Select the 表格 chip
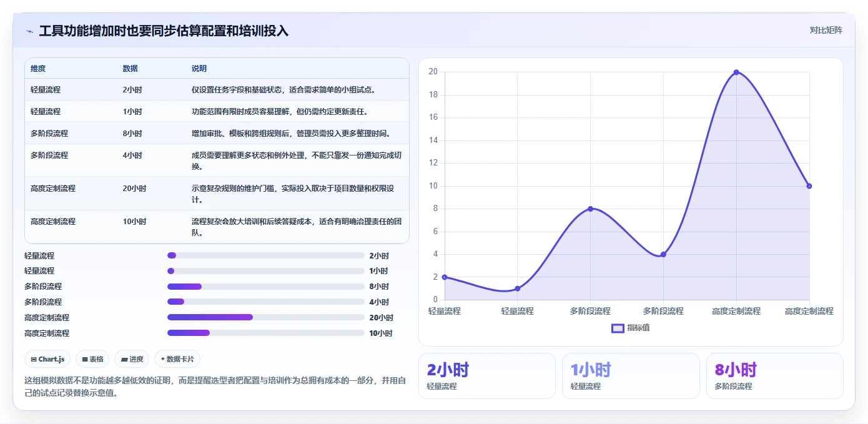Viewport: 868px width, 424px height. click(x=92, y=359)
